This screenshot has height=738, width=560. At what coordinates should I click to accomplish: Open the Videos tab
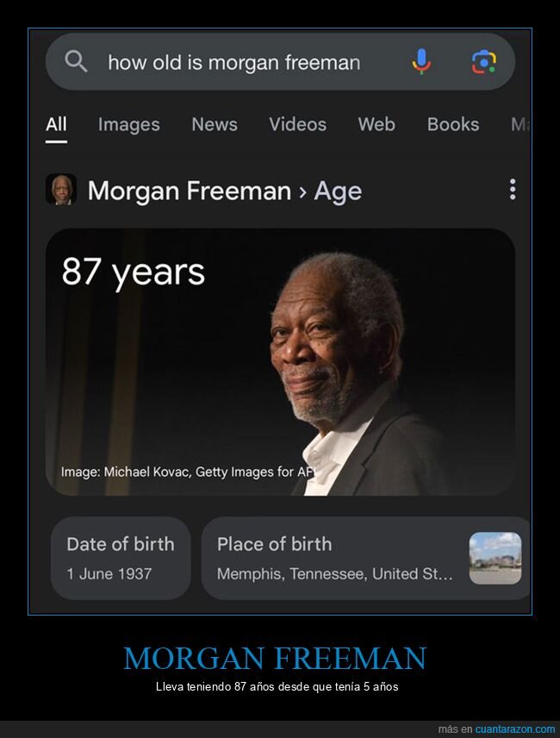coord(297,125)
